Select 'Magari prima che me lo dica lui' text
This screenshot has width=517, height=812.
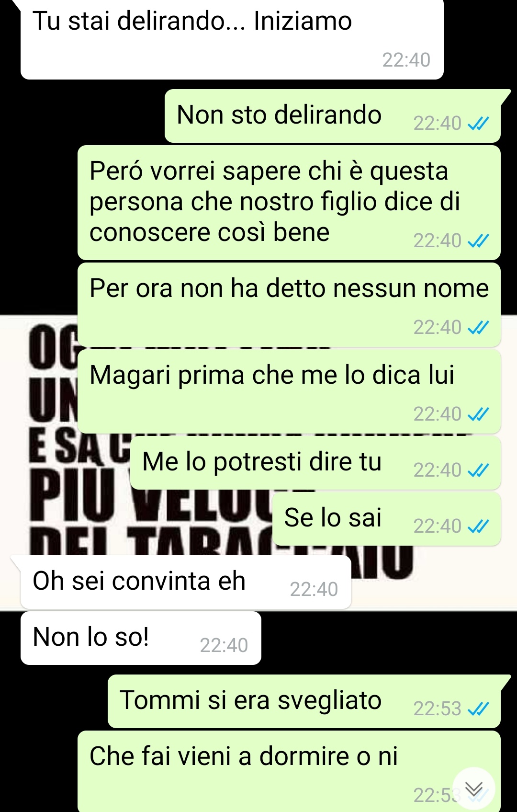click(272, 375)
